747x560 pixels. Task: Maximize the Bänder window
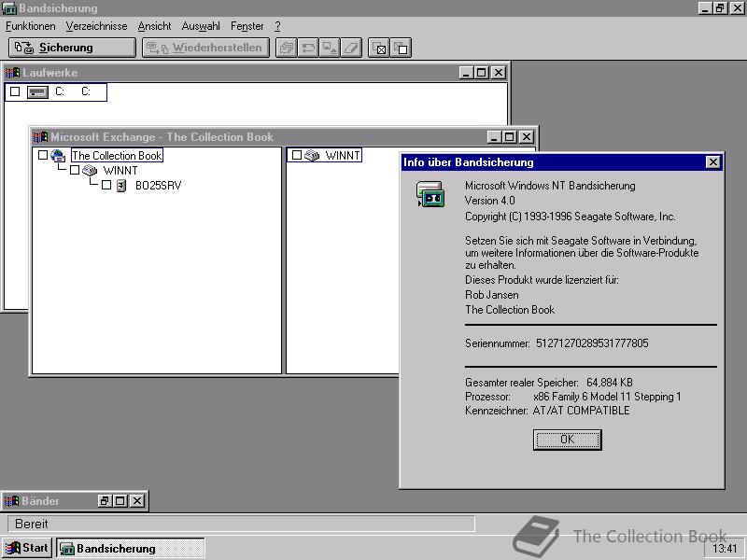120,501
